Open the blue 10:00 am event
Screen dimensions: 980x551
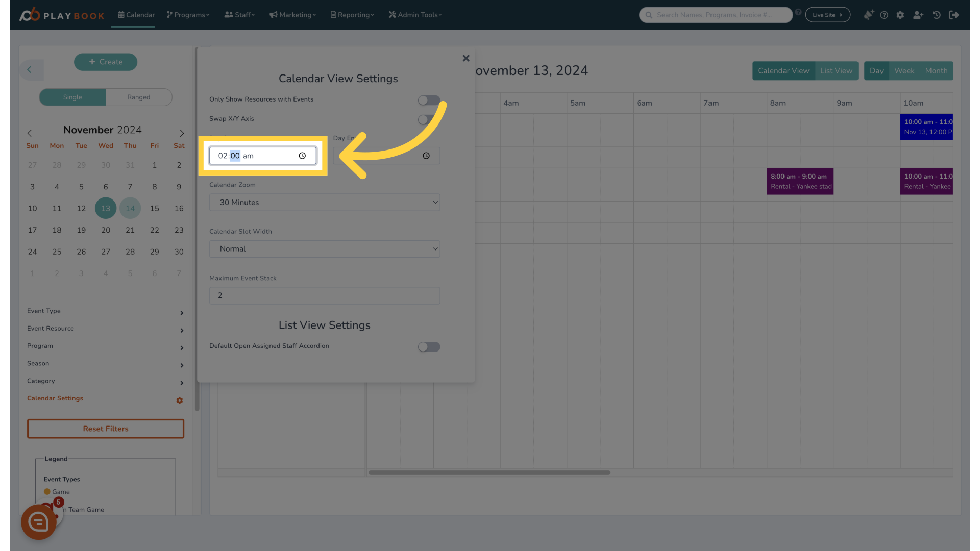tap(926, 127)
